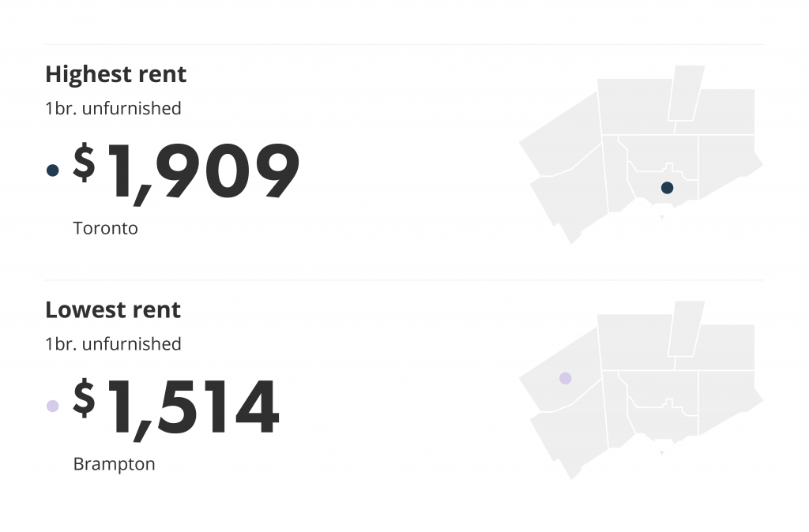Click the lower map thumbnail's tall narrow top region
The image size is (809, 532).
(x=687, y=328)
